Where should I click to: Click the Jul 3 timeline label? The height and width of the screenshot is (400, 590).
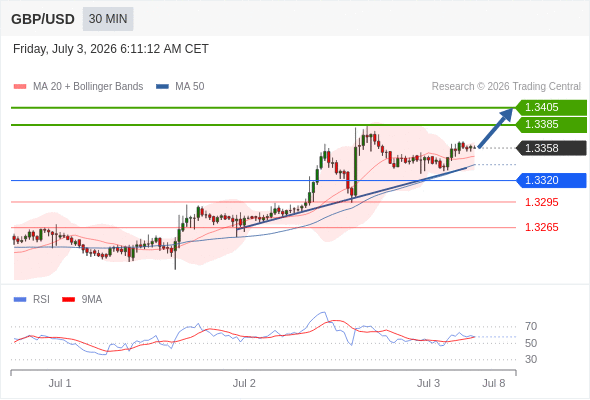pyautogui.click(x=428, y=383)
